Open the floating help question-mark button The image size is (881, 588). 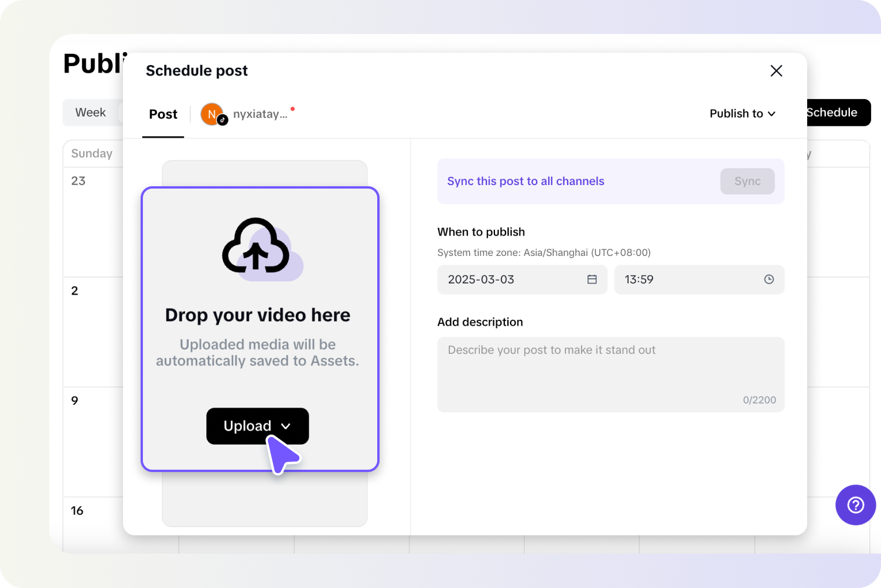[x=855, y=505]
